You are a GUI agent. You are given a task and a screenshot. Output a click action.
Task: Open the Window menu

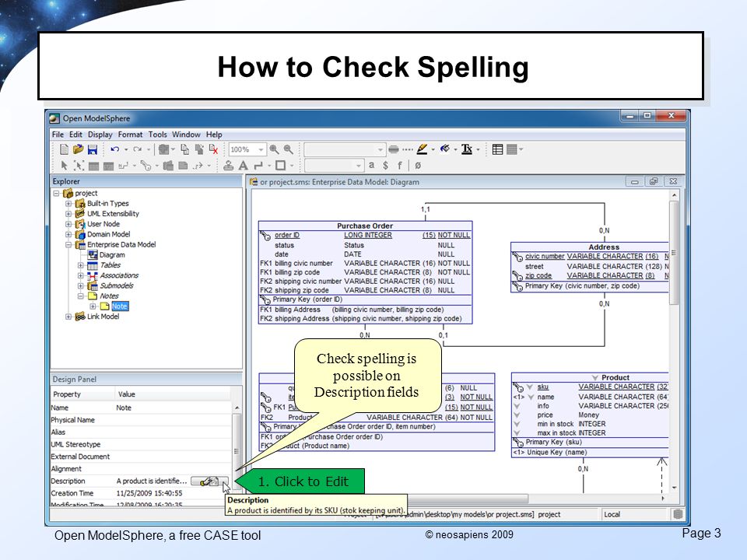pyautogui.click(x=186, y=135)
